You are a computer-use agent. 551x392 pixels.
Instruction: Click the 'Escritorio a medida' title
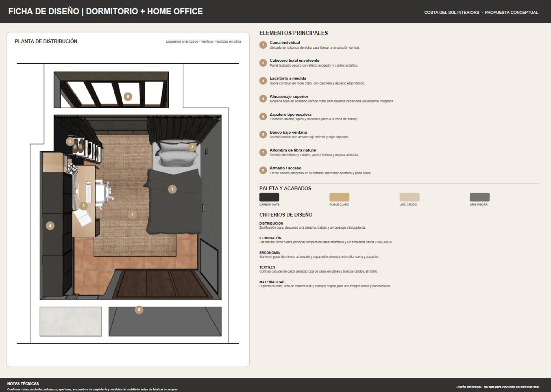click(x=288, y=78)
